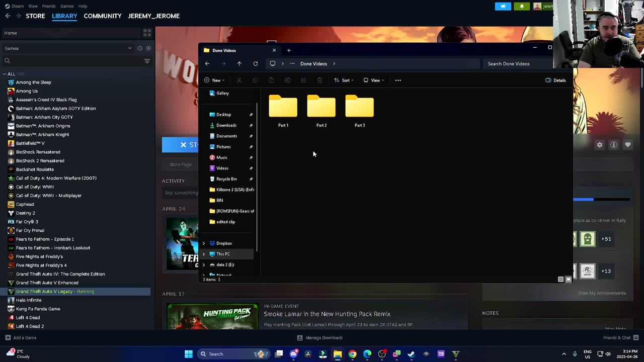
Task: Open Smoke Lamar in the New Hunting Pack Remix
Action: click(x=327, y=314)
